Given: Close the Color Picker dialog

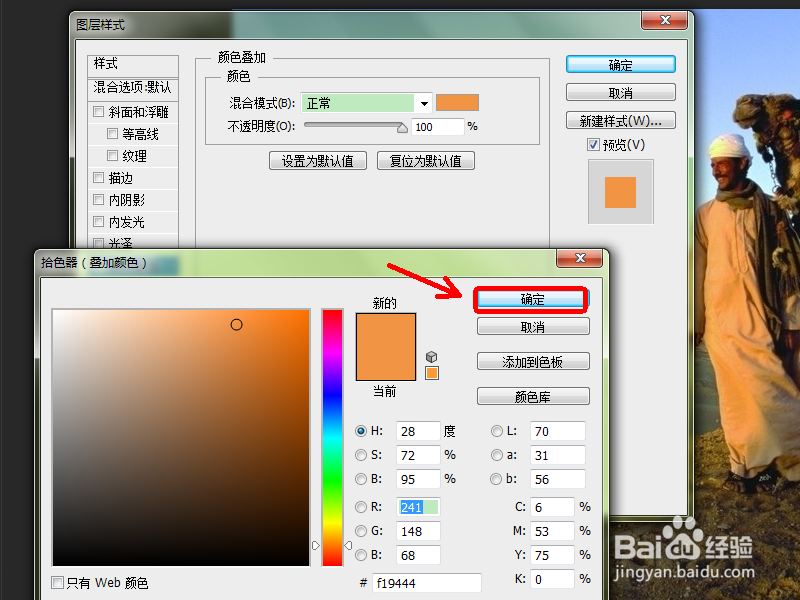Looking at the screenshot, I should point(580,258).
